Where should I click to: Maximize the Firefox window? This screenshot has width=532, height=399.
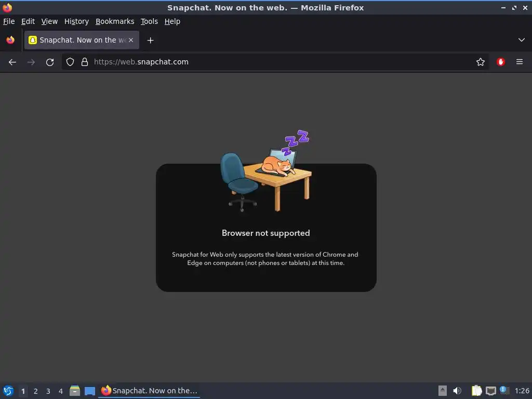point(514,7)
